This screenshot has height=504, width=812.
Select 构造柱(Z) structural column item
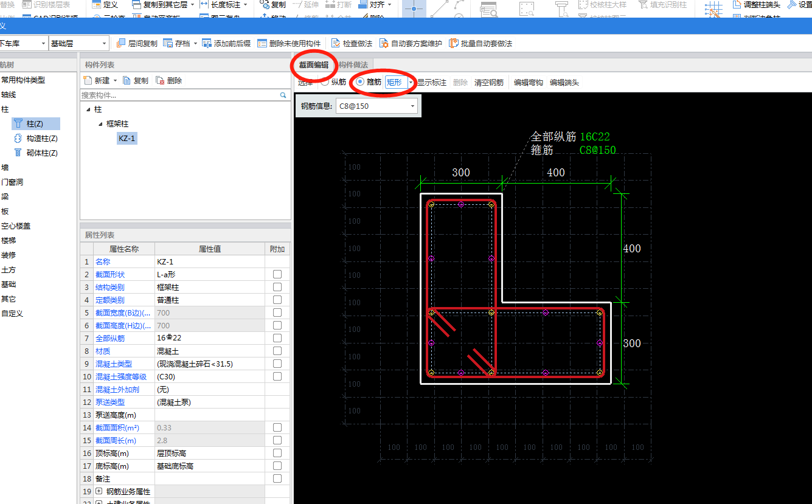(36, 138)
